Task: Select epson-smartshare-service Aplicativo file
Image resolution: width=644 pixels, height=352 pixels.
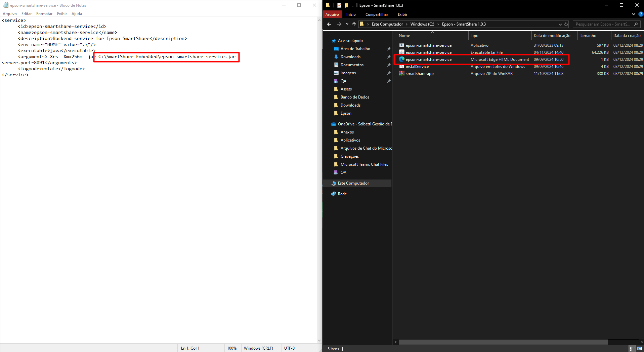Action: click(428, 45)
